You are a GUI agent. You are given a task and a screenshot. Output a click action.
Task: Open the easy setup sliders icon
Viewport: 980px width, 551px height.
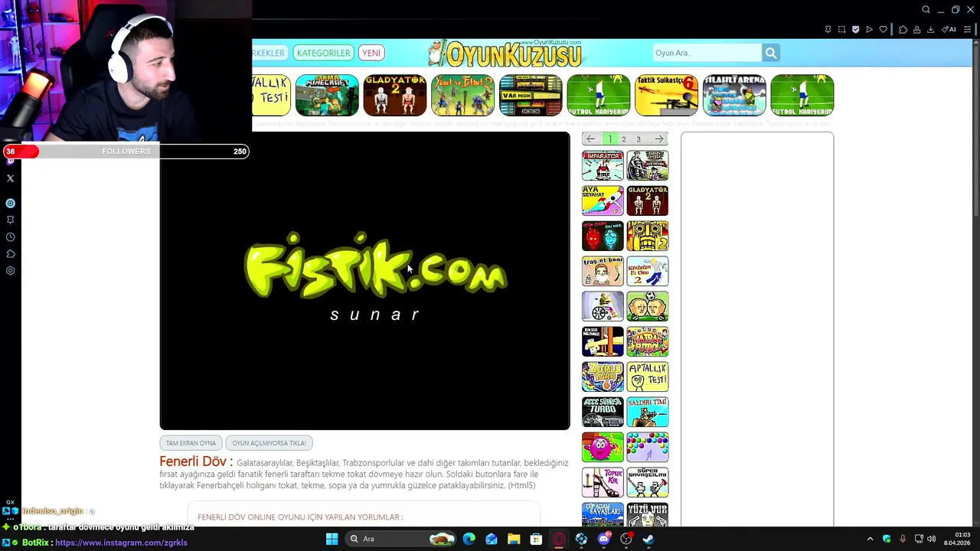point(967,29)
